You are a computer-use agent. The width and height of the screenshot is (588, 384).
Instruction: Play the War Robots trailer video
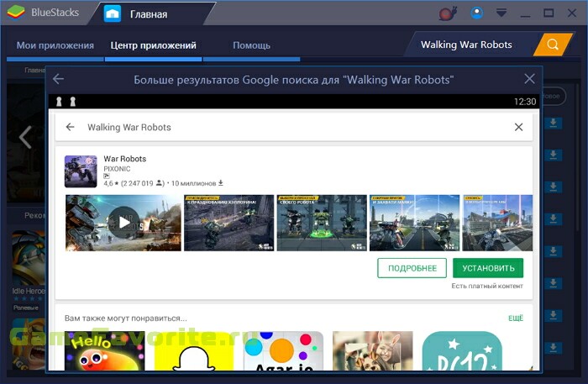123,223
